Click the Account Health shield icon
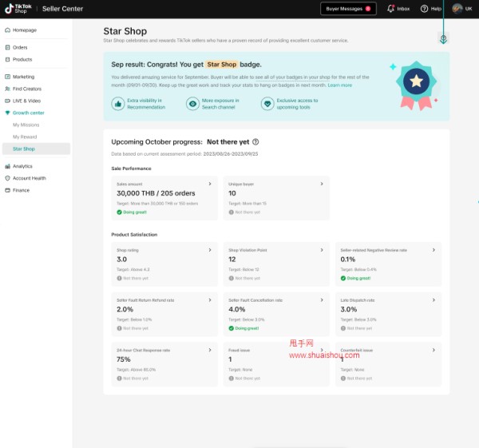Viewport: 479px width, 448px height. [x=8, y=178]
